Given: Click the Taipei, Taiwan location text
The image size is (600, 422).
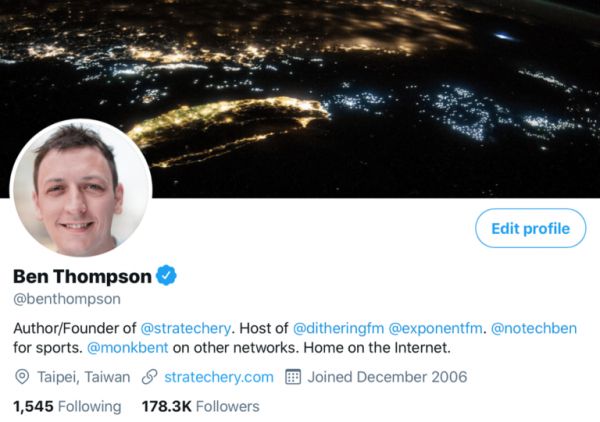Looking at the screenshot, I should coord(83,377).
